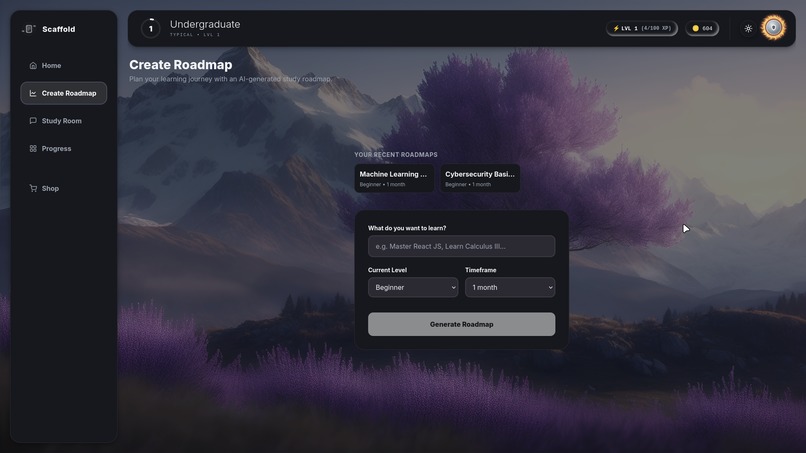Screen dimensions: 806x453
Task: Open Cybersecurity Basi... recent roadmap card
Action: 480,178
